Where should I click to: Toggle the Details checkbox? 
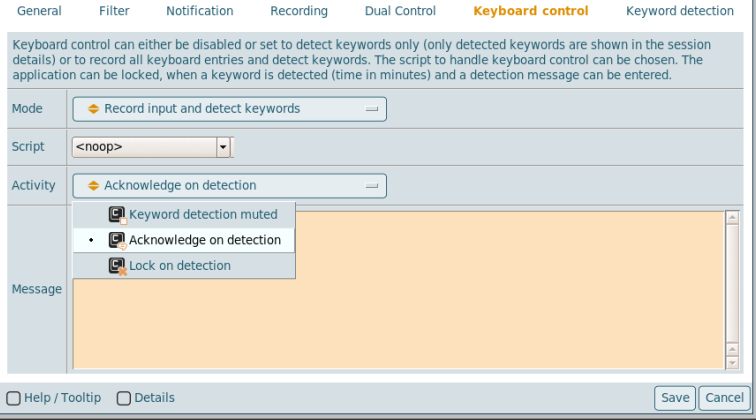(124, 398)
